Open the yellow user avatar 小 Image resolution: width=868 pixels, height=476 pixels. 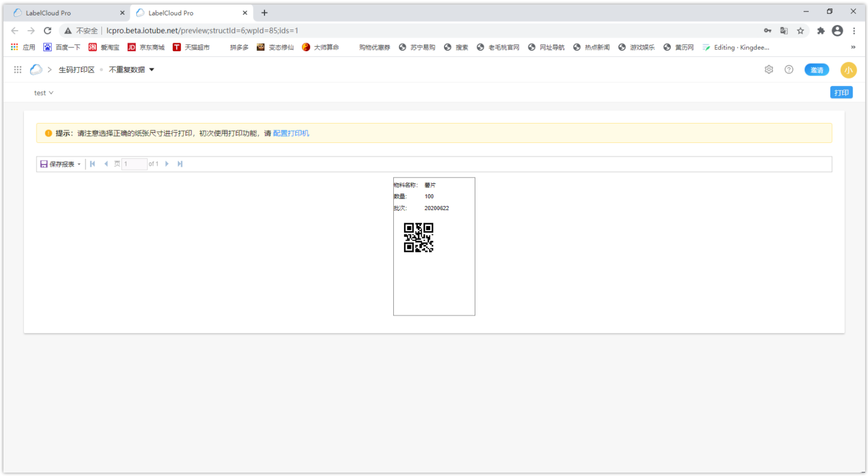tap(848, 70)
